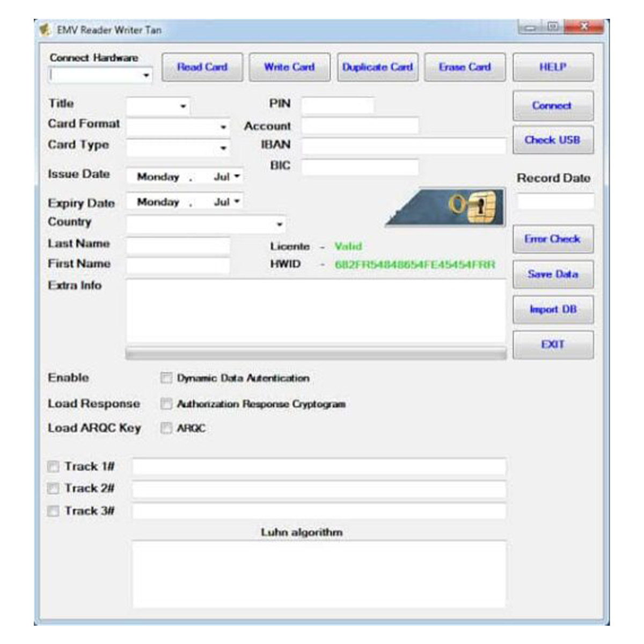This screenshot has height=644, width=644.
Task: Click the Import DB button
Action: [553, 310]
